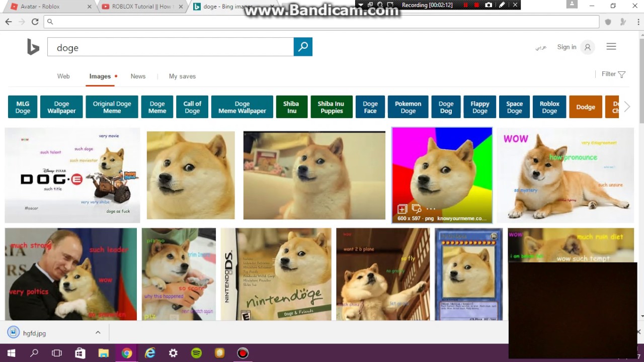
Task: Open Spotify from the taskbar
Action: tap(196, 353)
